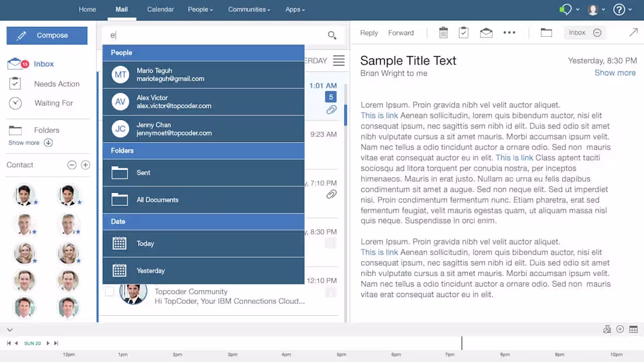
Task: Collapse the Contact panel with the minus button
Action: coord(71,165)
